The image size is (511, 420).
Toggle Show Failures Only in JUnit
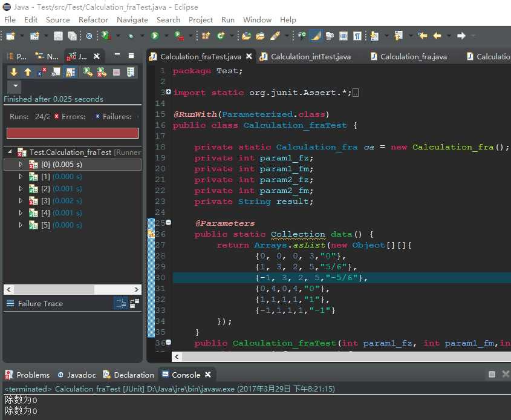click(x=42, y=72)
